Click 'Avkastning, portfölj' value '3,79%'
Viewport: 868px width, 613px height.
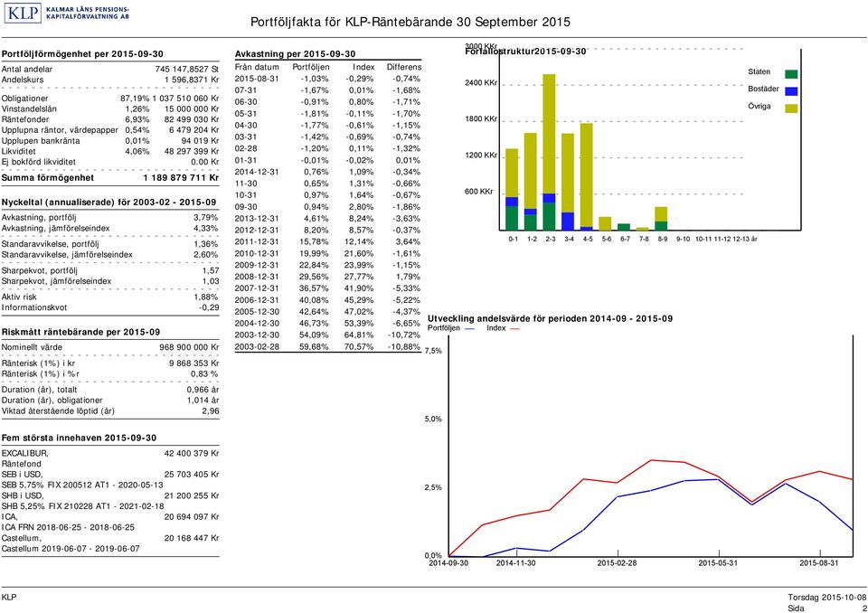point(205,218)
